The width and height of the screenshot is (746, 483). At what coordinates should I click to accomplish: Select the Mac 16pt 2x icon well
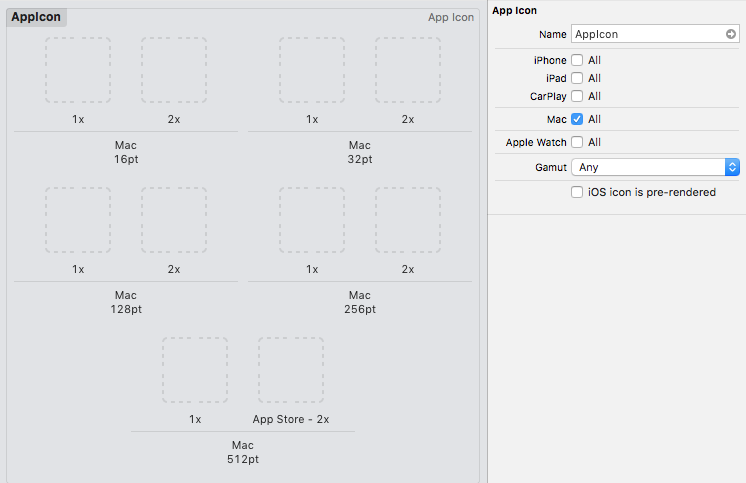point(174,70)
